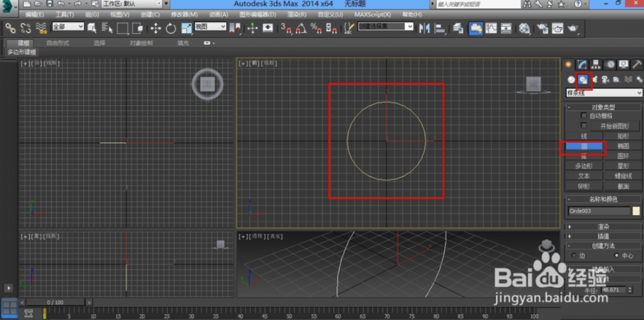Toggle the Angle Snap icon
The height and width of the screenshot is (320, 644).
tap(301, 28)
